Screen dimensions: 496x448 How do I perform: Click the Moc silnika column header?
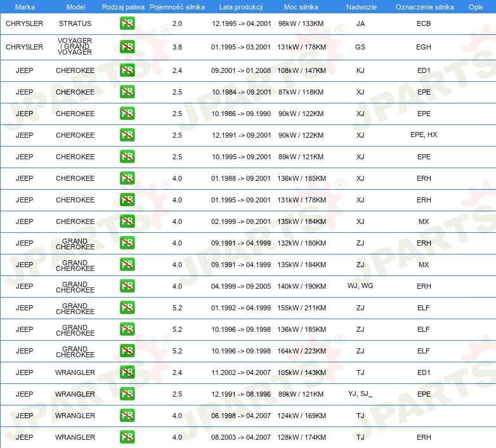click(x=301, y=7)
